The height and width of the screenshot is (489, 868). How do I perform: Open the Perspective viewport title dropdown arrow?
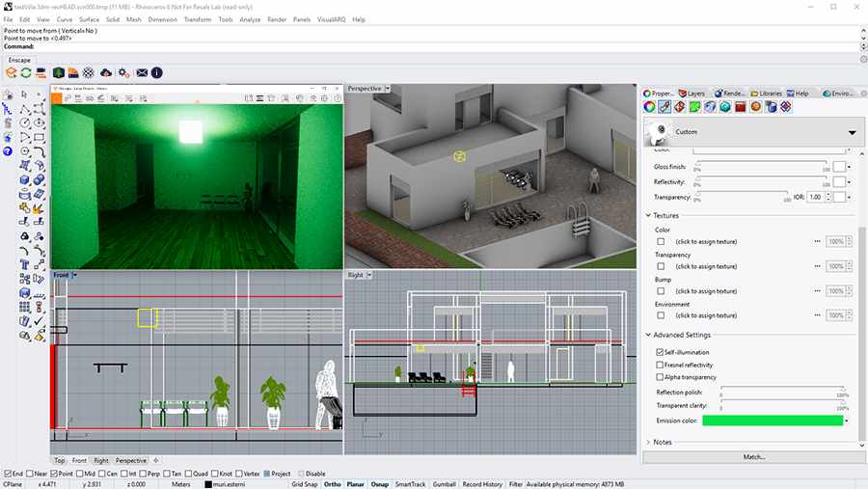[x=388, y=89]
